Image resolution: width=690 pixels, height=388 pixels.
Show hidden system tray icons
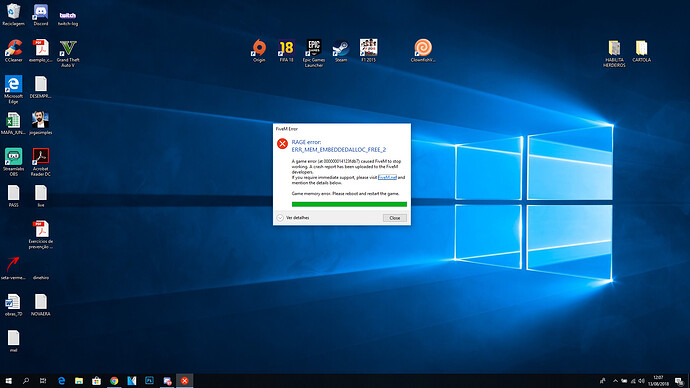[615, 381]
